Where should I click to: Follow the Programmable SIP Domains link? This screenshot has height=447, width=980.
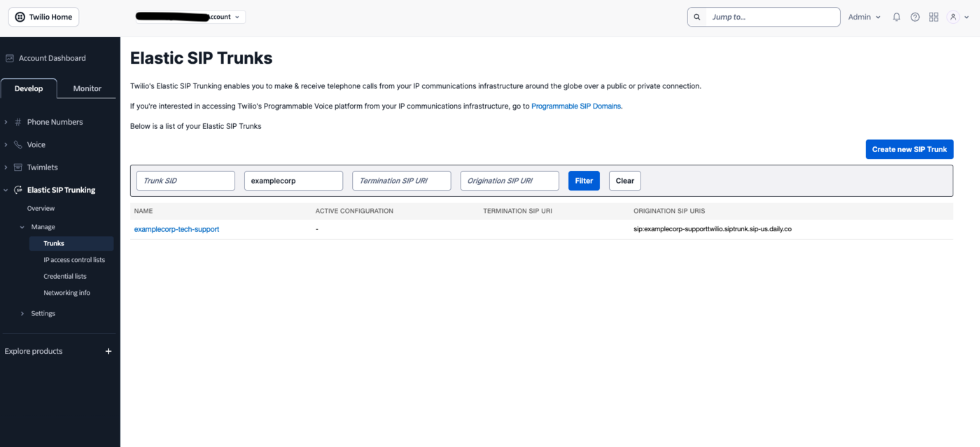576,106
